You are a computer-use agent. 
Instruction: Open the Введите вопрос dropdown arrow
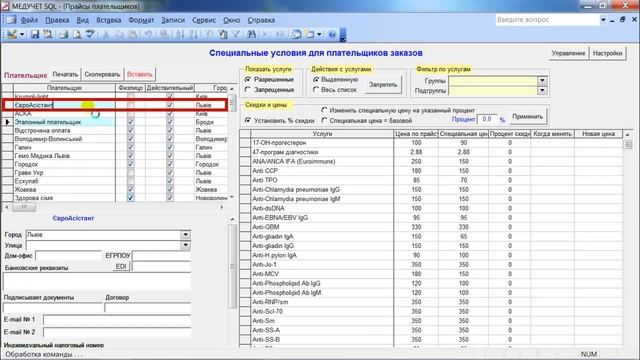pyautogui.click(x=603, y=20)
